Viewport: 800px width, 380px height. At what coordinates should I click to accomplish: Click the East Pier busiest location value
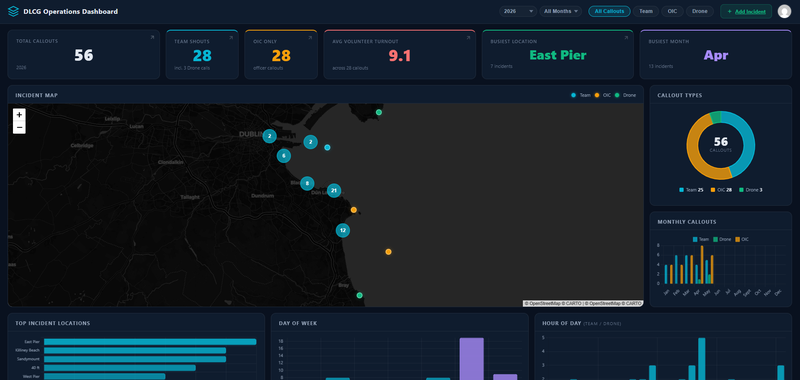[558, 55]
